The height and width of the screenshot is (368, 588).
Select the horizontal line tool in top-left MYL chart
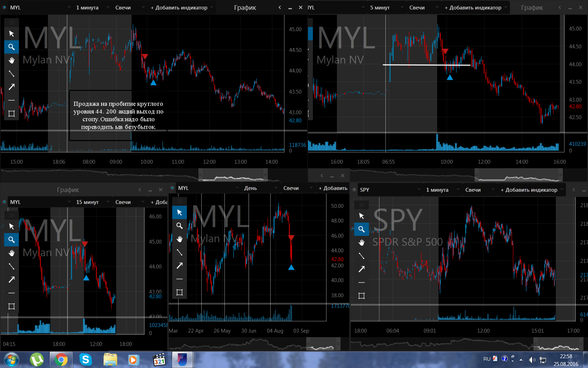click(12, 100)
